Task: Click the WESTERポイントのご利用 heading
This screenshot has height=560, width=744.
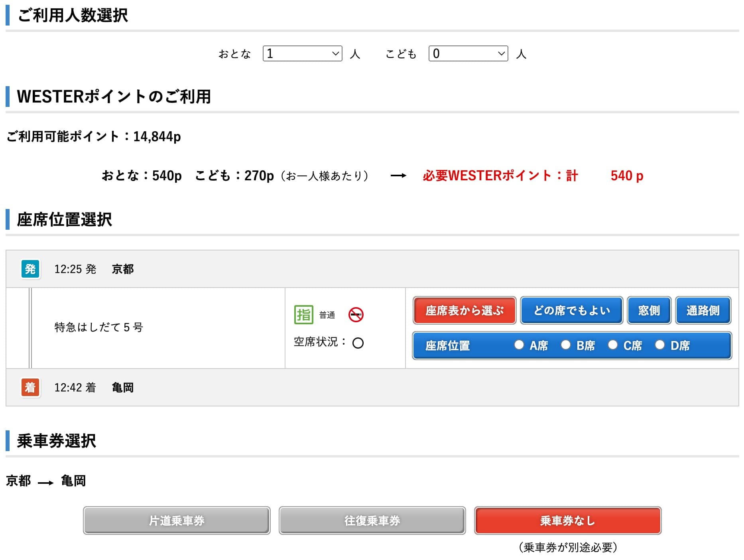Action: pos(114,97)
